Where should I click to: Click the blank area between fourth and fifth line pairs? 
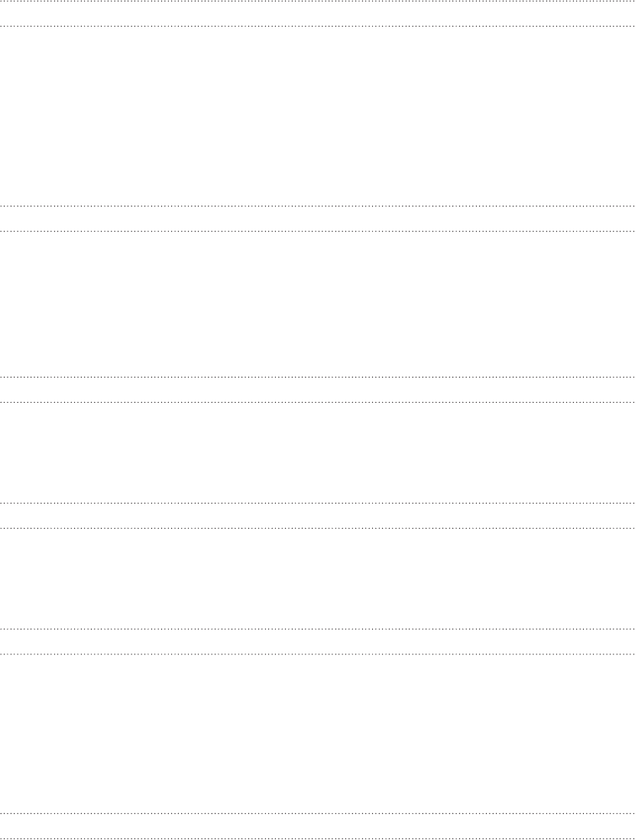(x=318, y=579)
